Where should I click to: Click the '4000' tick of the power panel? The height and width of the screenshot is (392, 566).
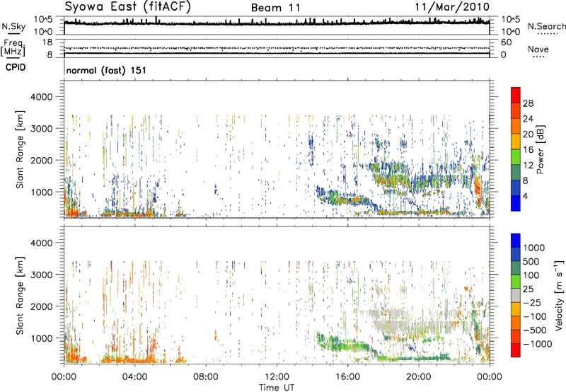(42, 97)
